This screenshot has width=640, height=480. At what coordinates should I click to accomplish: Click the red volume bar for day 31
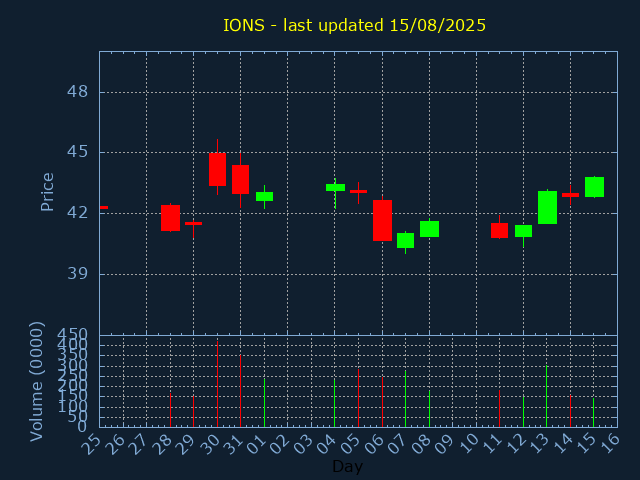click(240, 391)
